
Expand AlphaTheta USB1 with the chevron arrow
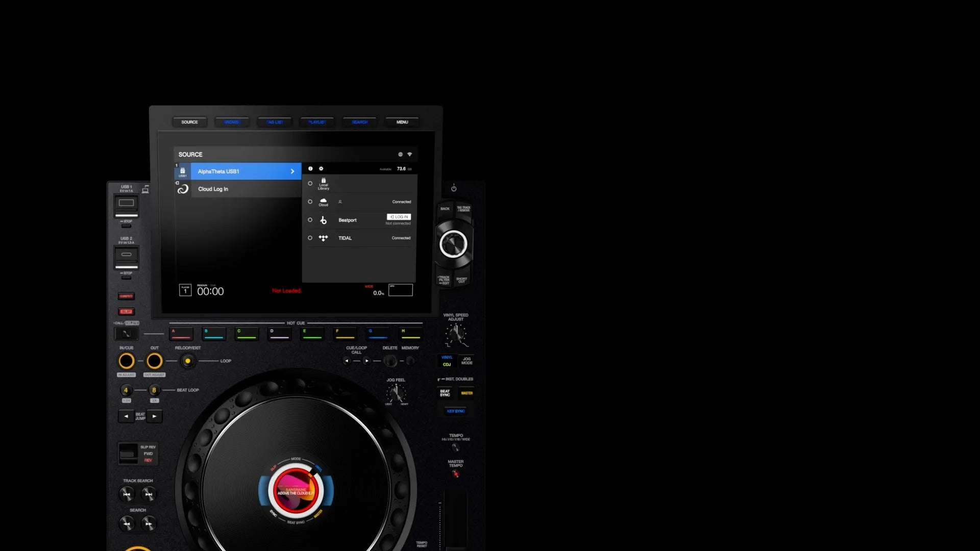tap(292, 171)
